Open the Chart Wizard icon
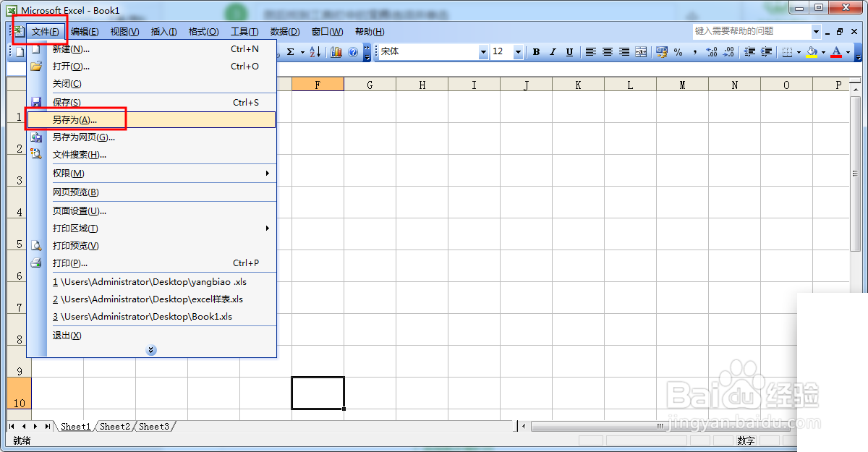Viewport: 868px width, 452px height. point(336,52)
